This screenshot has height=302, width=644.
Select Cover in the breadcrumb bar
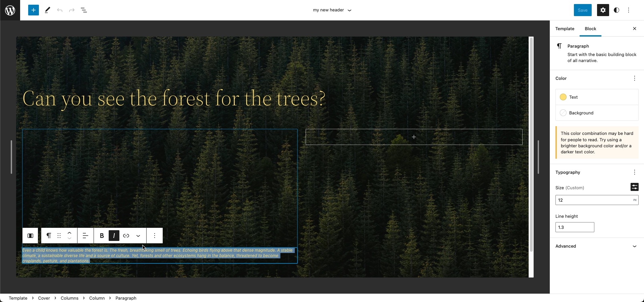[44, 298]
